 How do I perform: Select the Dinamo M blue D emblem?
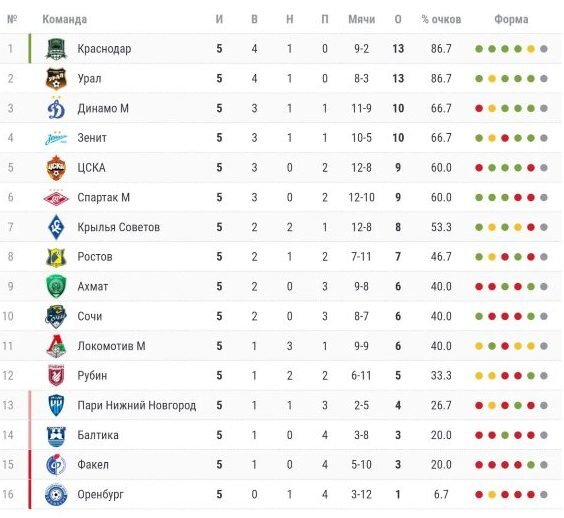tap(56, 108)
